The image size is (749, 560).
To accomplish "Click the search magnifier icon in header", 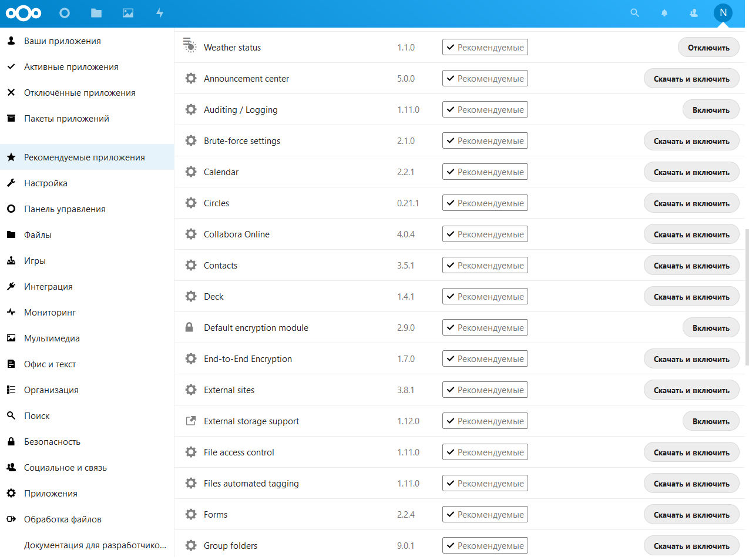I will 634,12.
